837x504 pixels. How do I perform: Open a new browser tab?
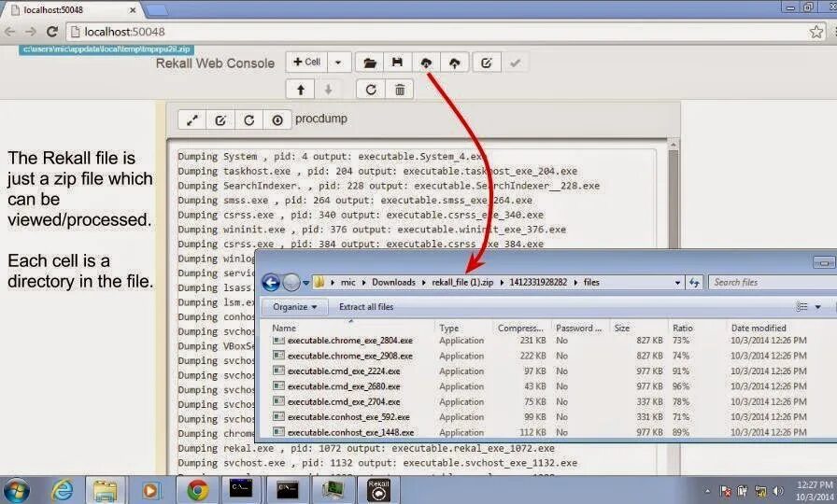click(x=156, y=9)
